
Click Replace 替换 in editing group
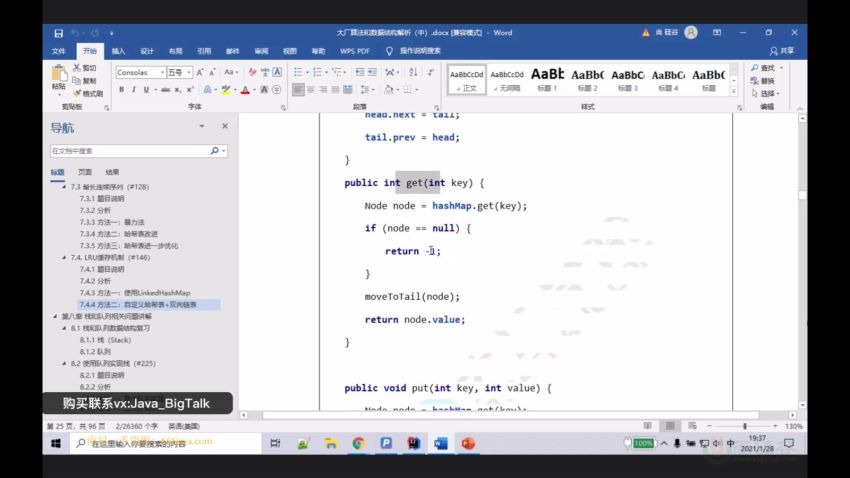click(763, 81)
